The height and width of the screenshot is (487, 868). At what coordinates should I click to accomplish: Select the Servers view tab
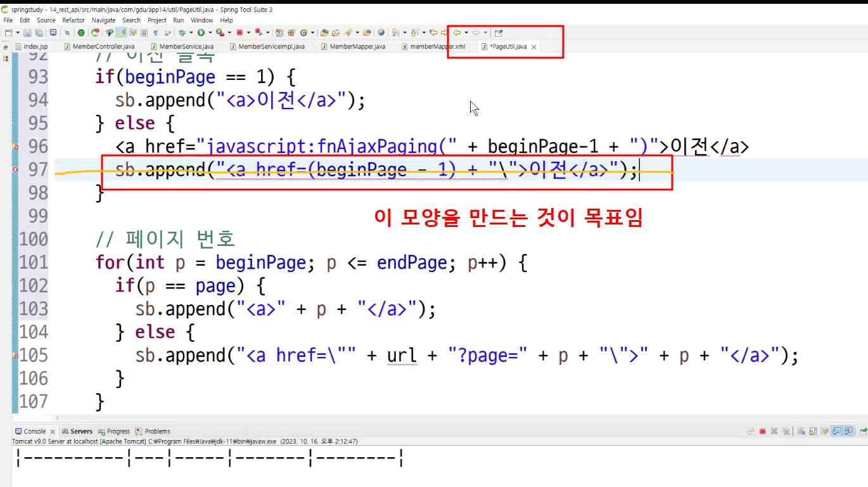tap(77, 431)
